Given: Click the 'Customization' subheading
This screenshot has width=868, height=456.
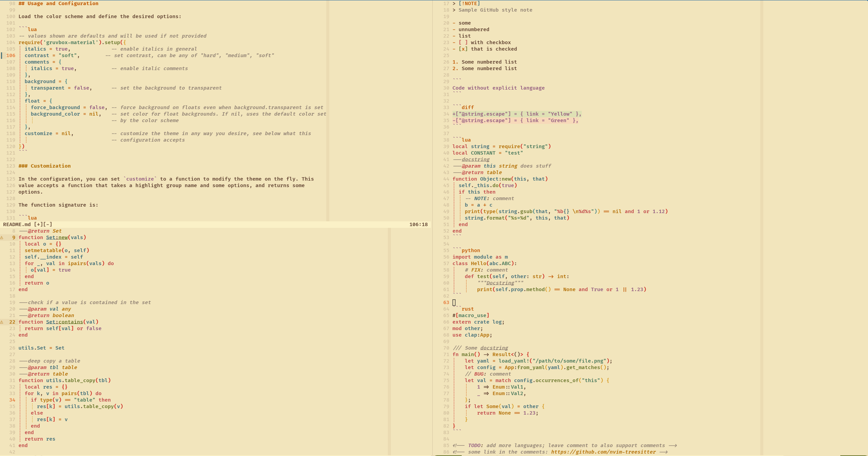Looking at the screenshot, I should [x=51, y=166].
